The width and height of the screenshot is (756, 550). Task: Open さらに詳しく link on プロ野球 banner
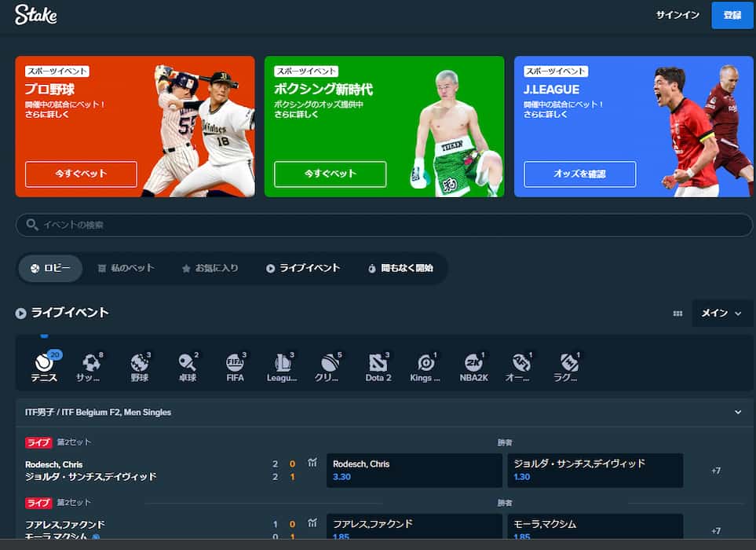pyautogui.click(x=47, y=115)
